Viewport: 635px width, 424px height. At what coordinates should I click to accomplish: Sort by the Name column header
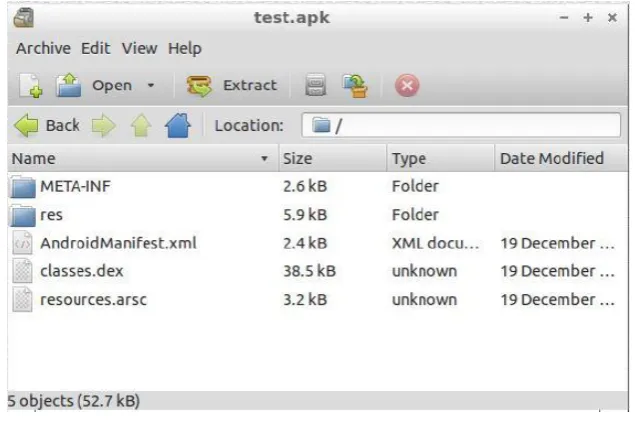[143, 158]
